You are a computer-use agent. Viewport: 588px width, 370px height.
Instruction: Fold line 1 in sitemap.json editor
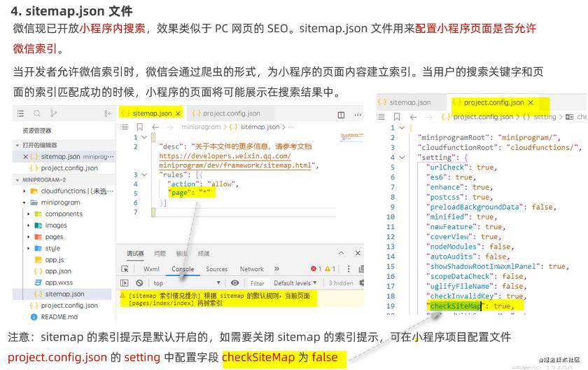coord(144,137)
